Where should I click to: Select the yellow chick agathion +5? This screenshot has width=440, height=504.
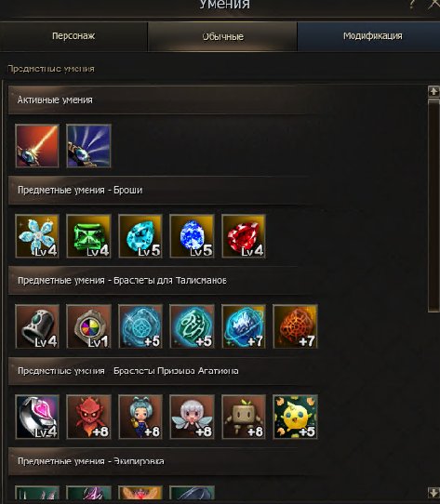[295, 417]
